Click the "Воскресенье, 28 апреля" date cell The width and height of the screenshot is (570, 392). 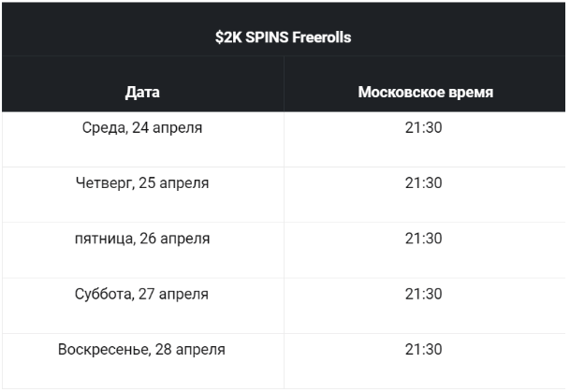(142, 350)
